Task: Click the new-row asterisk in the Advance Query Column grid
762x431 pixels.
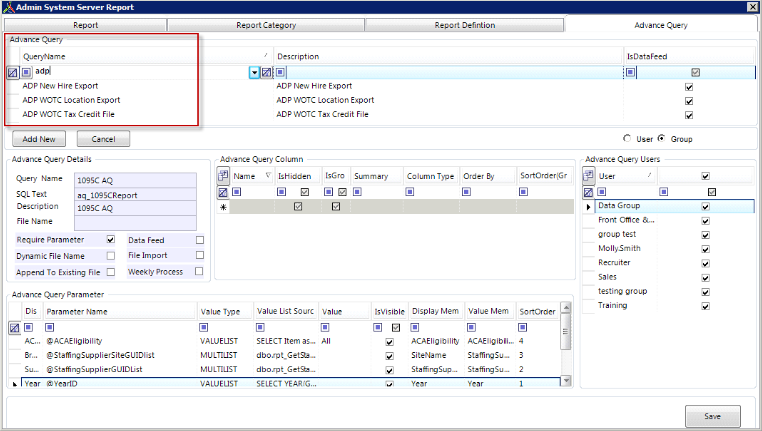Action: tap(223, 207)
